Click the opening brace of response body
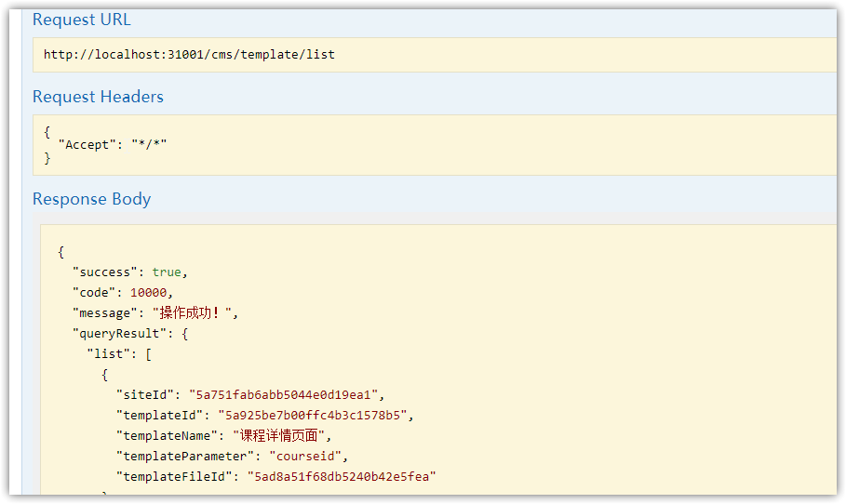This screenshot has height=504, width=846. (x=61, y=252)
